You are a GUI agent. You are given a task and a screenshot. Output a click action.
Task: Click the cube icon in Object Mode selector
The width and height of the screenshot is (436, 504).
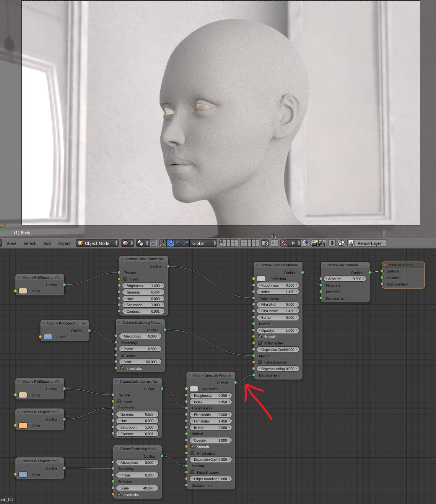pos(80,243)
